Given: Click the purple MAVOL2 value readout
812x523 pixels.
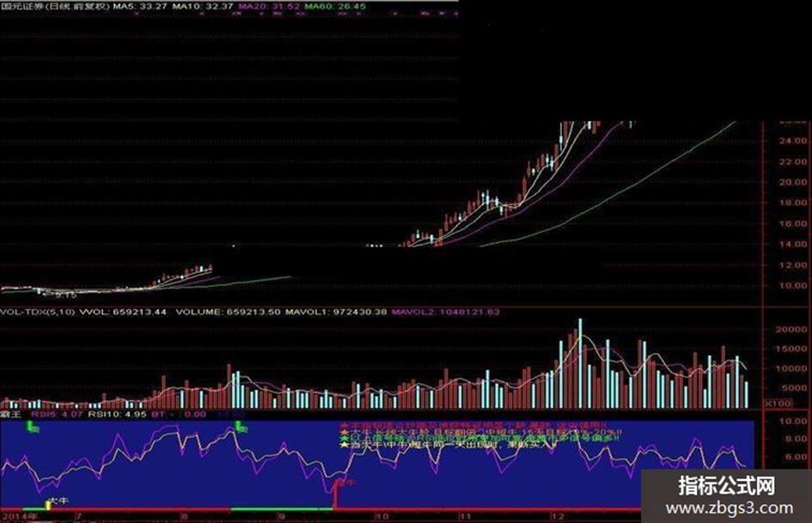Looking at the screenshot, I should (445, 312).
